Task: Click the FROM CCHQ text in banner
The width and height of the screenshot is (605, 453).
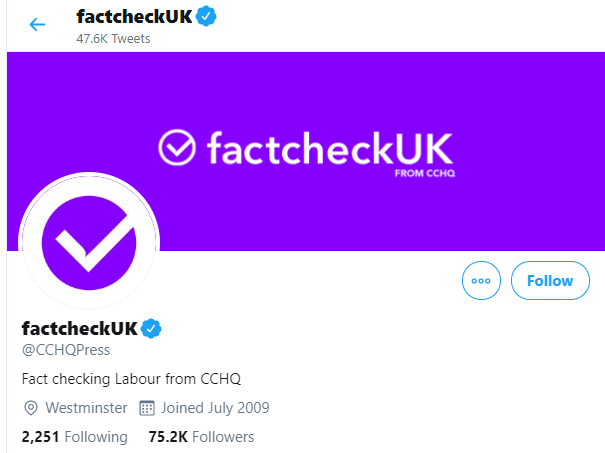Action: (x=425, y=173)
